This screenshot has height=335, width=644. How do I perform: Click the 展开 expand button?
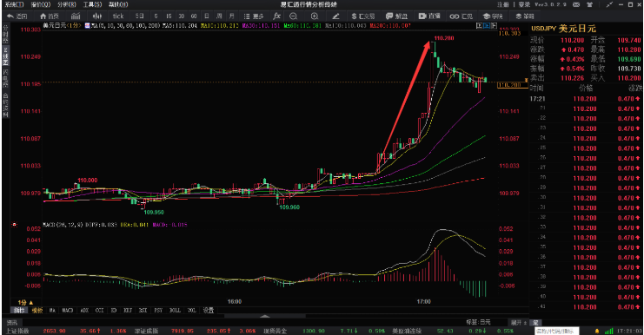(x=518, y=322)
